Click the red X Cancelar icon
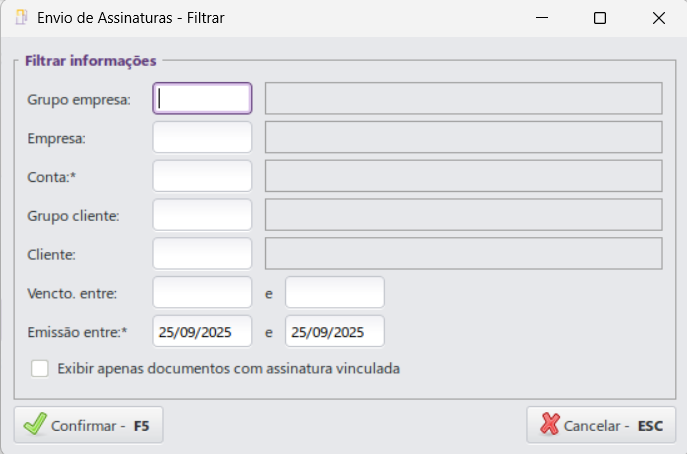This screenshot has height=454, width=687. click(x=549, y=425)
